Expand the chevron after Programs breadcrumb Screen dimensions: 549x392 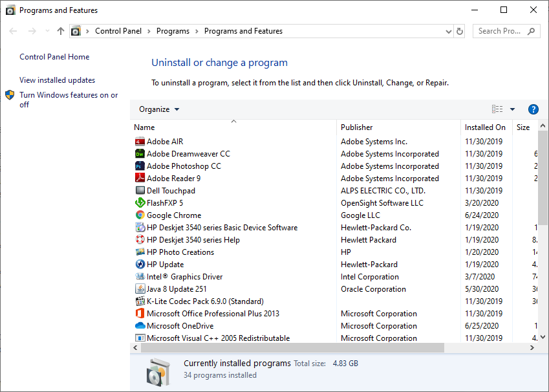[197, 31]
